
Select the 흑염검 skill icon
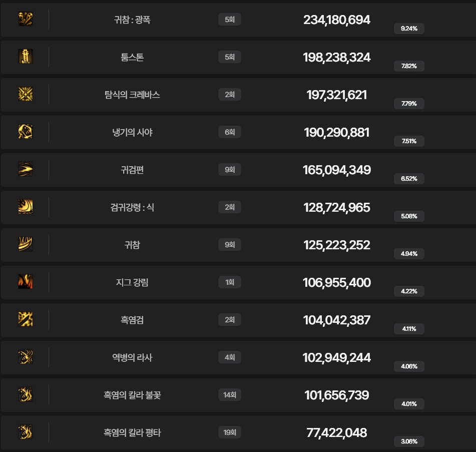pyautogui.click(x=26, y=320)
